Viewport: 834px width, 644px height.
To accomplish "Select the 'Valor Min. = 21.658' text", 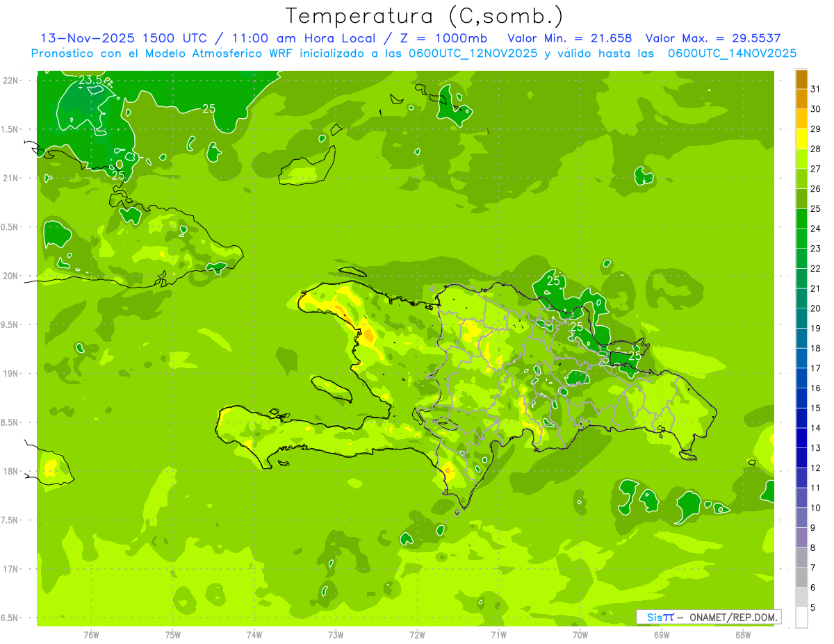I will pos(570,38).
